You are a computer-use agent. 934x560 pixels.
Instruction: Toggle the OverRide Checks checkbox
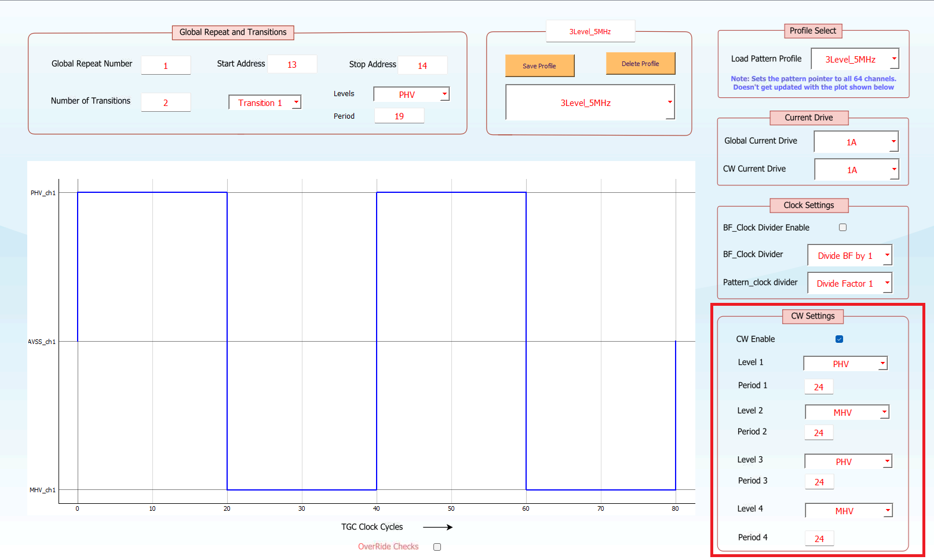pyautogui.click(x=437, y=547)
